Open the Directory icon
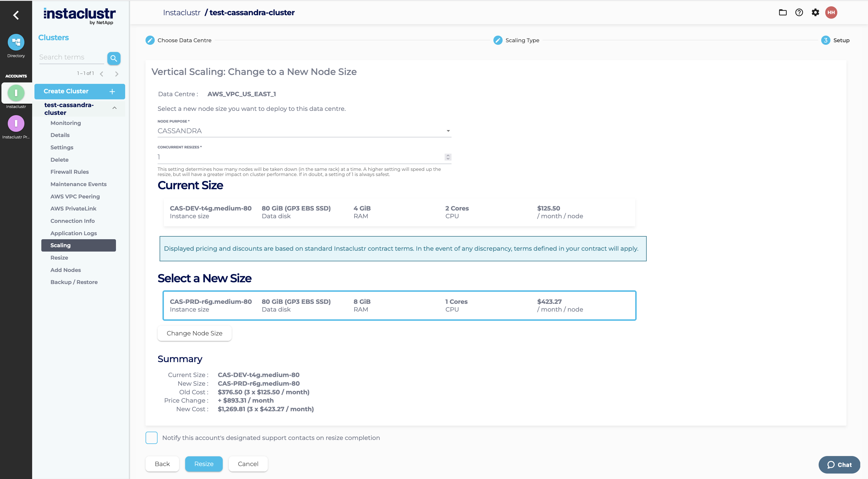This screenshot has width=868, height=479. tap(16, 42)
